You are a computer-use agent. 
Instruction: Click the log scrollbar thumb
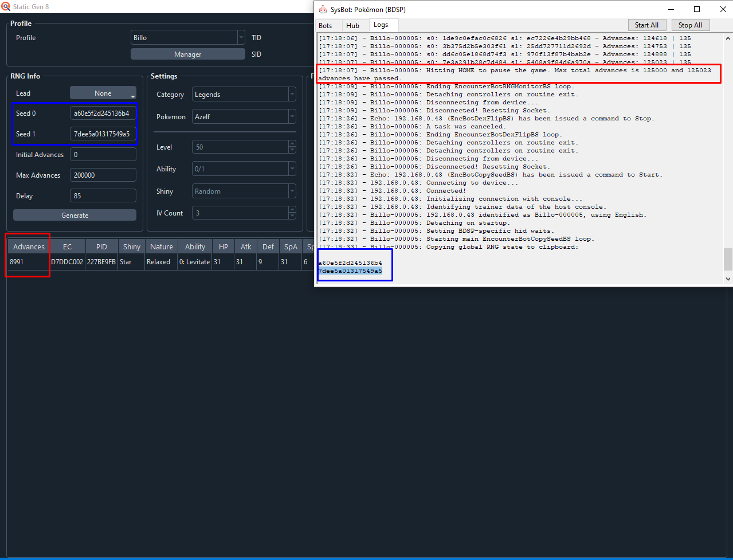[x=728, y=259]
